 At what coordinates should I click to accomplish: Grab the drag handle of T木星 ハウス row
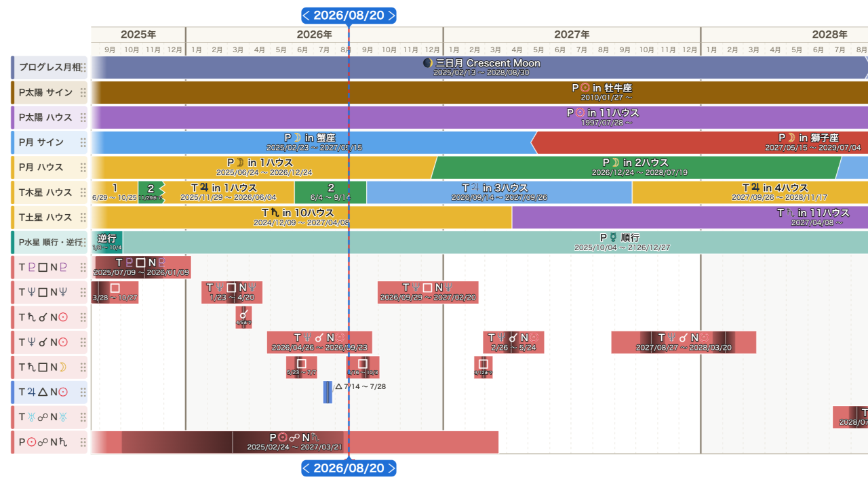[x=83, y=192]
